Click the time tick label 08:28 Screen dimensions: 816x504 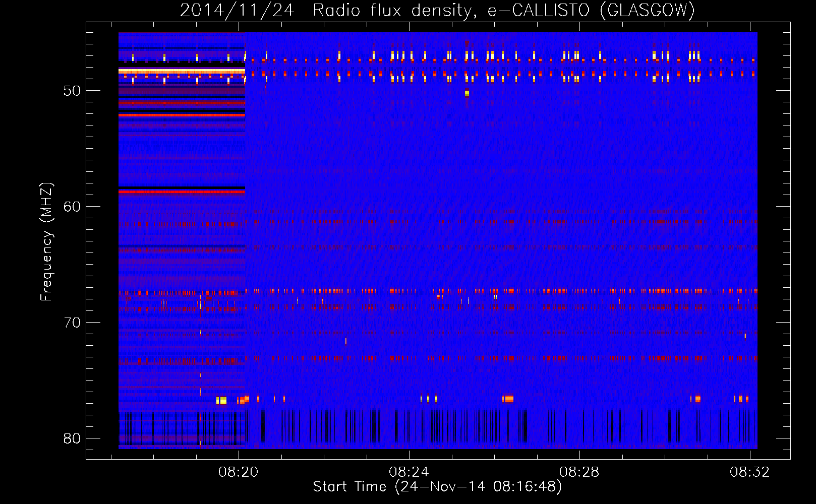tap(579, 472)
